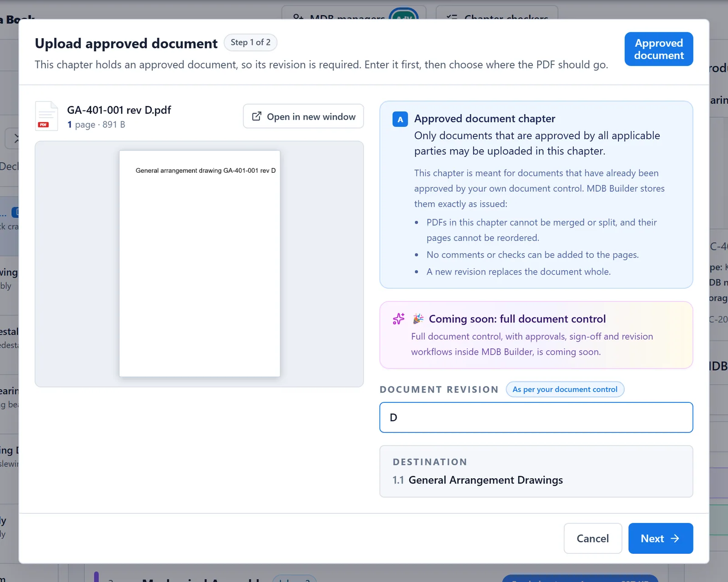Screen dimensions: 728x582
Task: Click destination '1.1 General Arrangement Drawings'
Action: click(x=477, y=480)
